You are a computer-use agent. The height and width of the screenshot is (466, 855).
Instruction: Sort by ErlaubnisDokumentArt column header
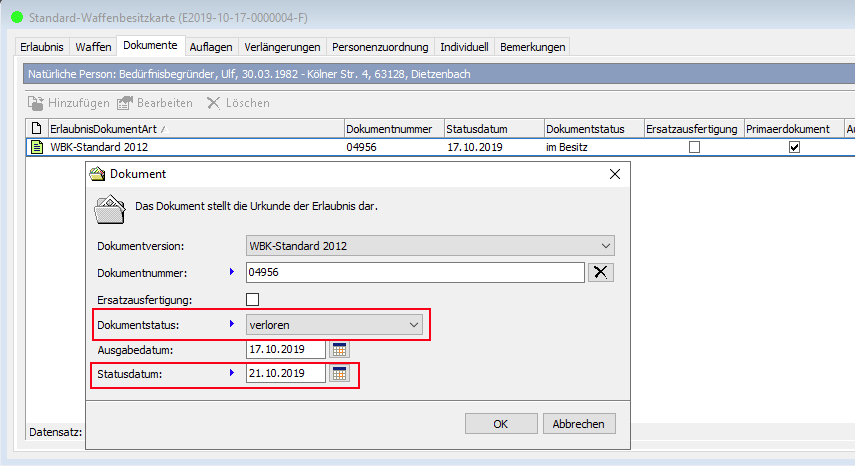coord(105,129)
